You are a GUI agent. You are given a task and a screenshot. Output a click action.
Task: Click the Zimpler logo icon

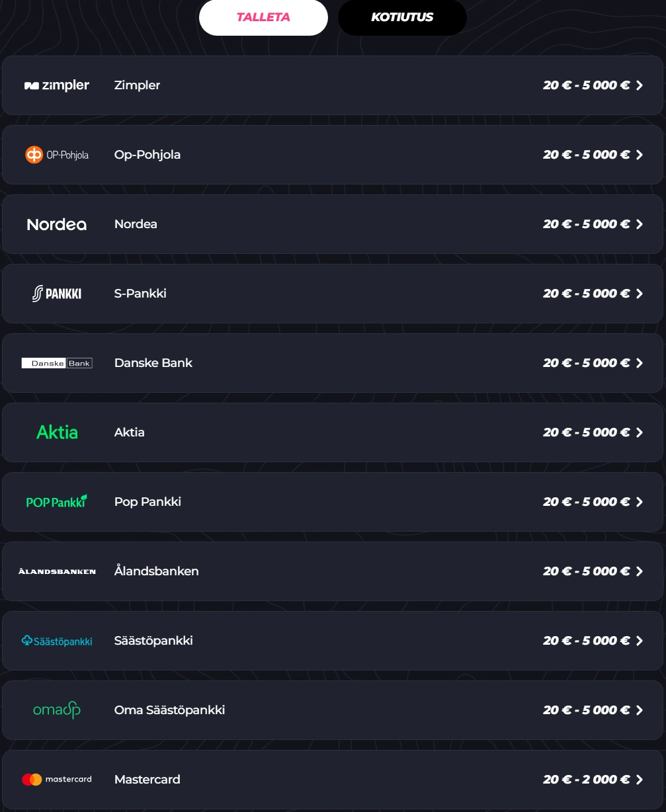(57, 85)
